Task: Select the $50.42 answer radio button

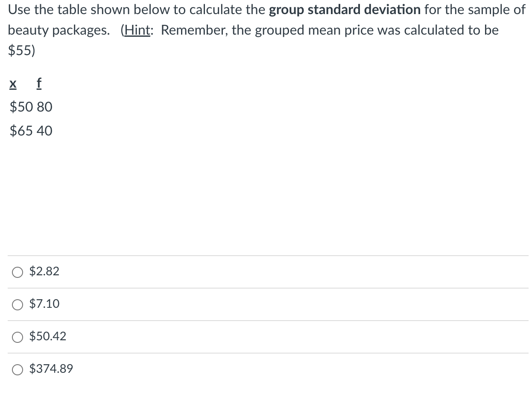Action: 17,337
